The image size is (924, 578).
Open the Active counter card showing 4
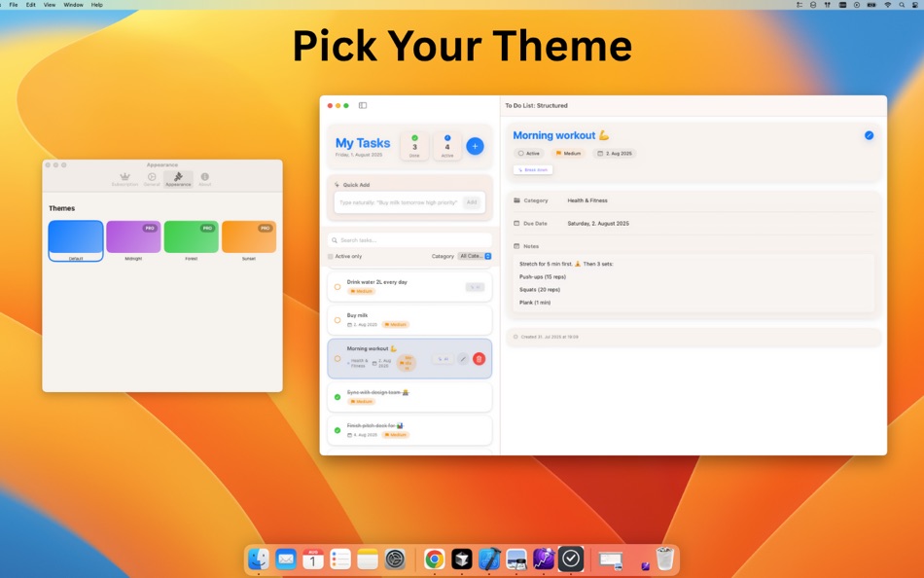coord(447,146)
